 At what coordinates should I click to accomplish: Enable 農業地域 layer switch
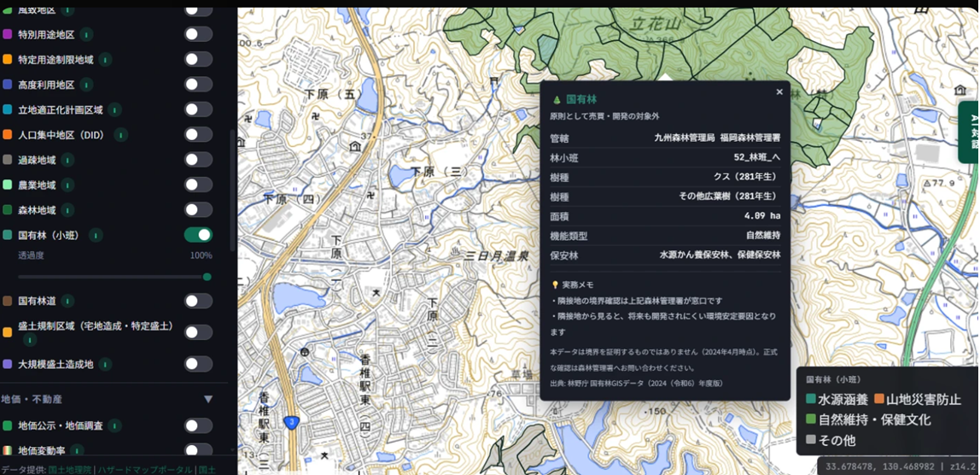[198, 185]
